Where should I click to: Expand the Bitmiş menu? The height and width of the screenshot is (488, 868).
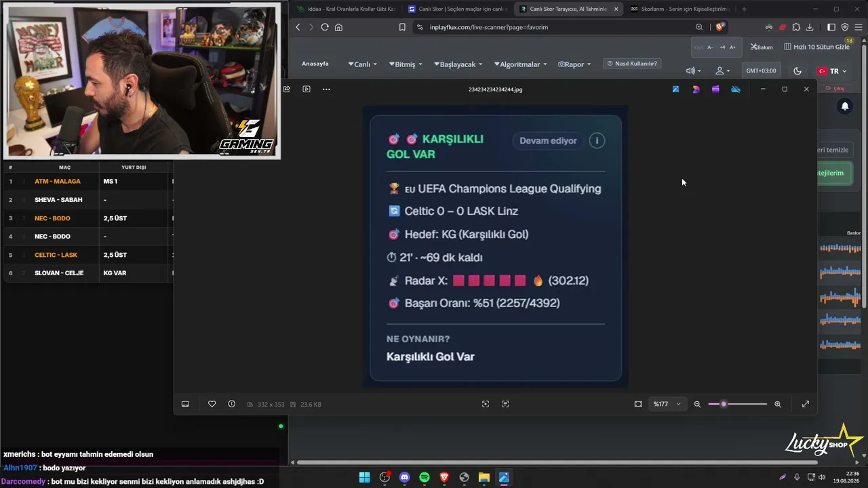click(x=405, y=64)
